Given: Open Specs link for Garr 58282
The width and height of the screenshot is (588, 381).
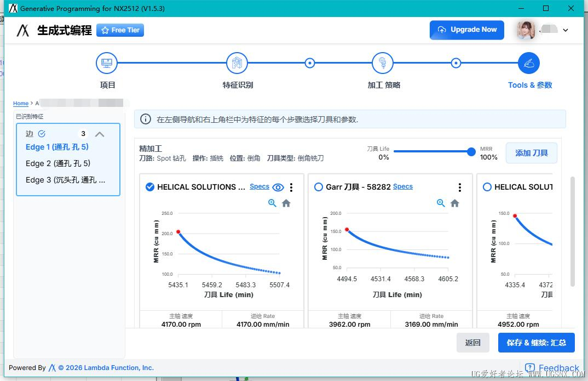Looking at the screenshot, I should point(403,186).
